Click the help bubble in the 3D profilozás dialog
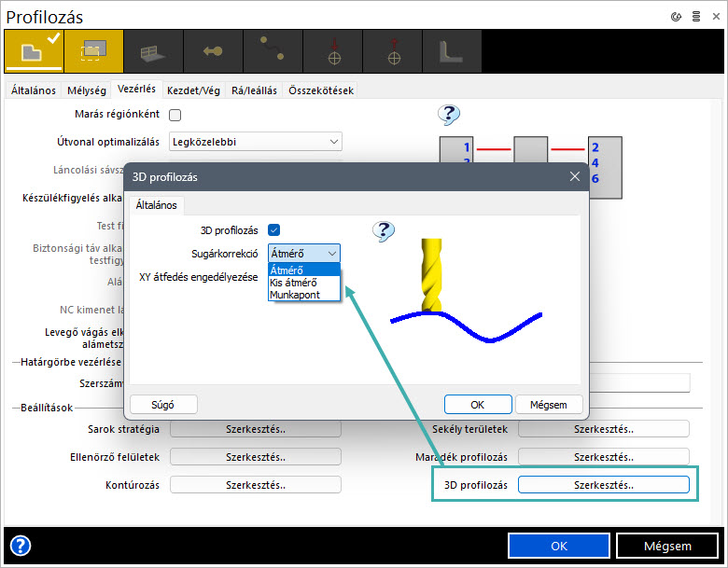 384,230
